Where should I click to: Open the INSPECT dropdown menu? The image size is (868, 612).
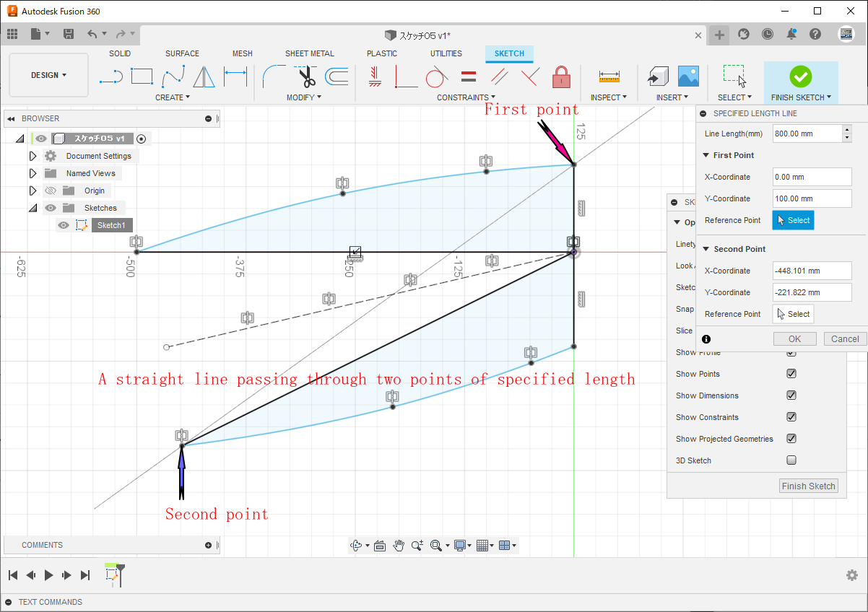point(609,97)
